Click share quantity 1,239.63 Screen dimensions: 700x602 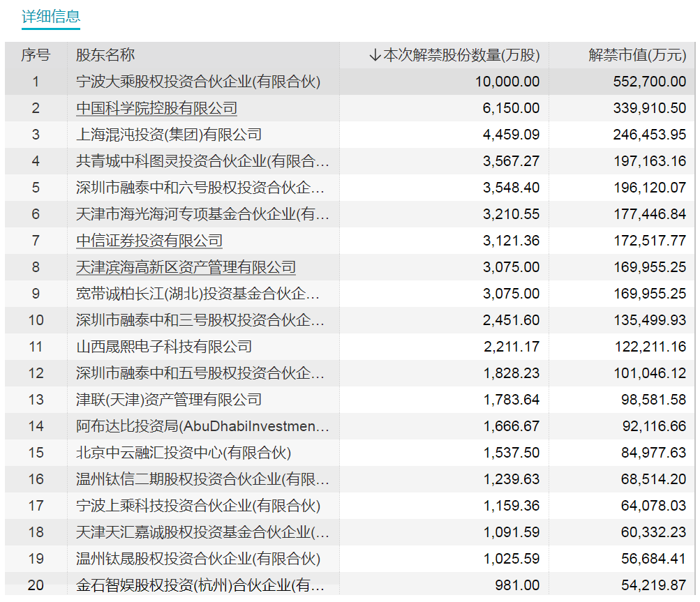click(512, 479)
